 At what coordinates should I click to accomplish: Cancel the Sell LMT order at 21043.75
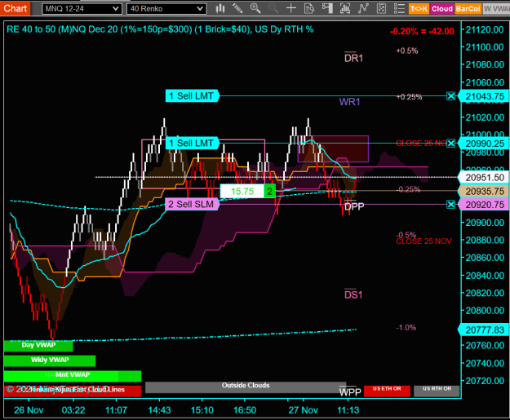coord(450,96)
